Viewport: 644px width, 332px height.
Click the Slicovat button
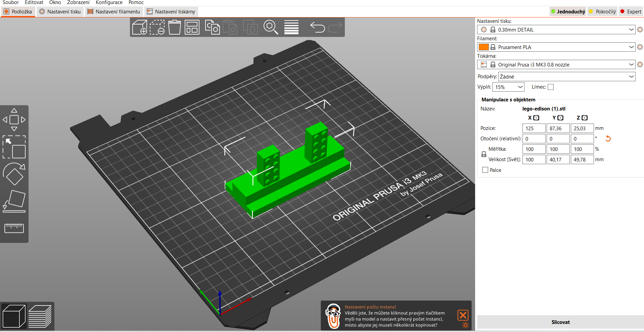(x=560, y=322)
